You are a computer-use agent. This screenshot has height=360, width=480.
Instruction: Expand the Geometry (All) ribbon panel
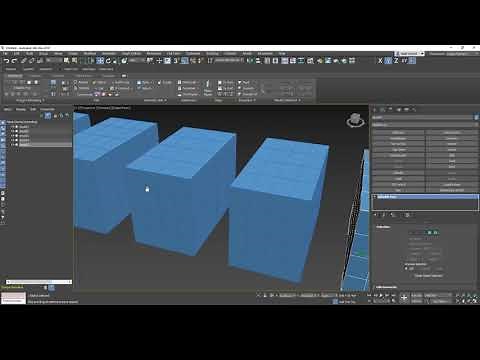pos(155,100)
